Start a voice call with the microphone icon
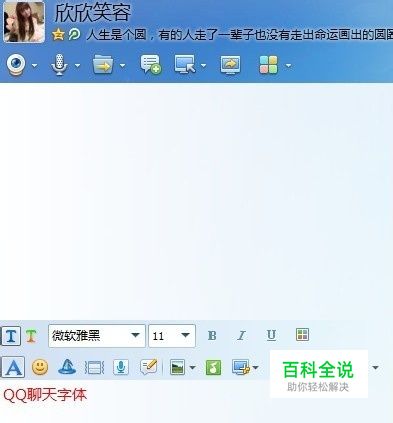This screenshot has width=393, height=423. click(59, 65)
